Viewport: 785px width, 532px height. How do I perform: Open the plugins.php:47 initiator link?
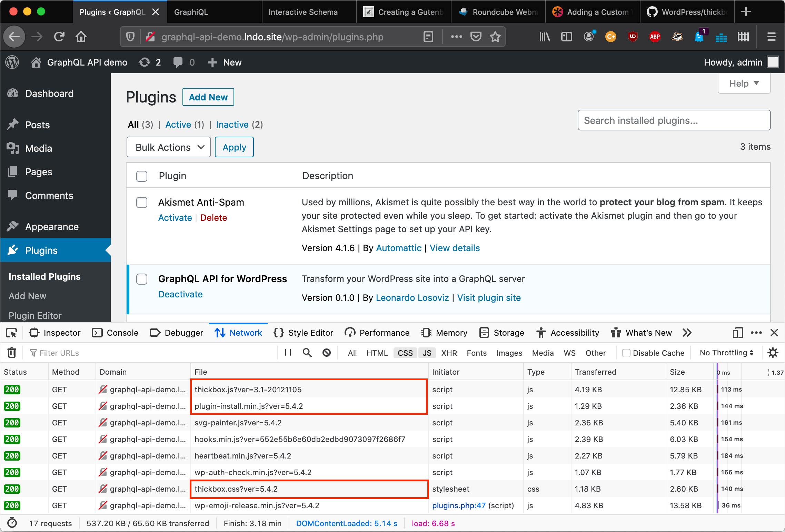(x=459, y=505)
